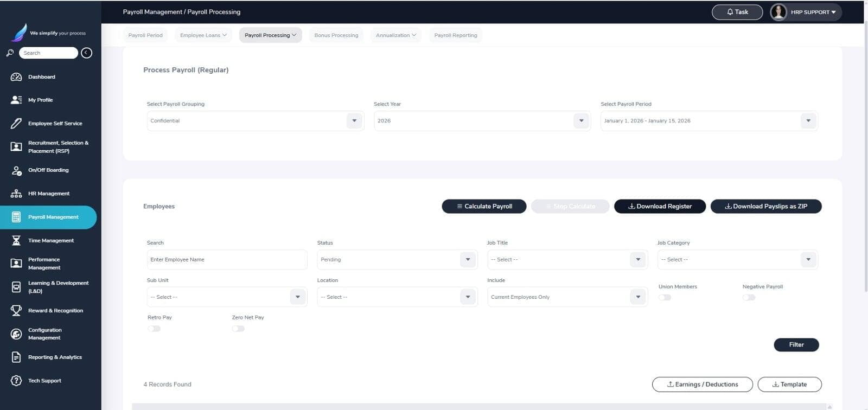Click the HR Management org chart icon
Image resolution: width=868 pixels, height=410 pixels.
pos(16,194)
